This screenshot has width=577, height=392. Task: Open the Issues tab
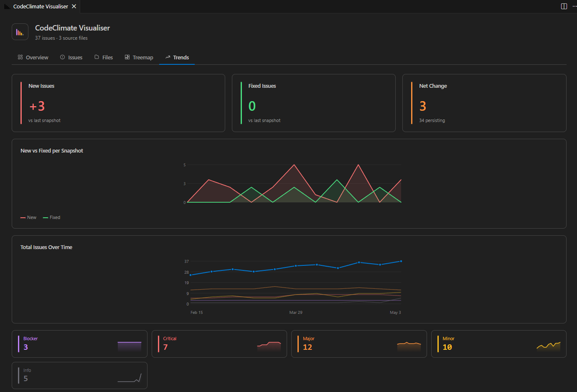point(71,57)
